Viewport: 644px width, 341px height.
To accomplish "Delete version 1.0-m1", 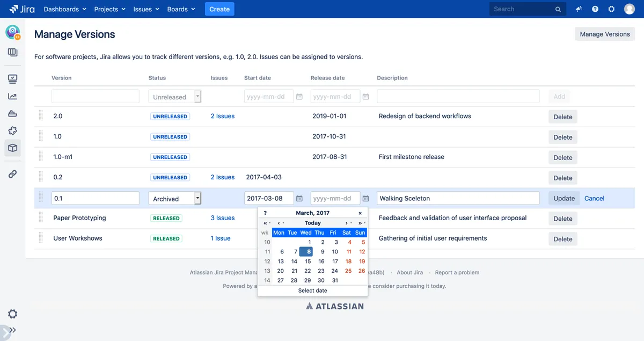I will [x=563, y=157].
